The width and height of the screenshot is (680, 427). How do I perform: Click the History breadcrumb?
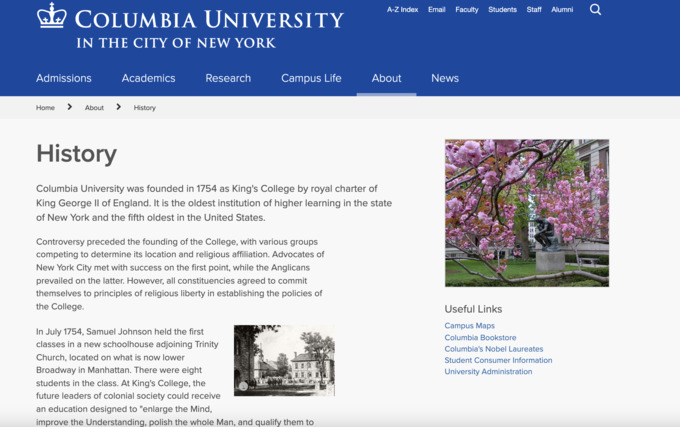tap(144, 108)
